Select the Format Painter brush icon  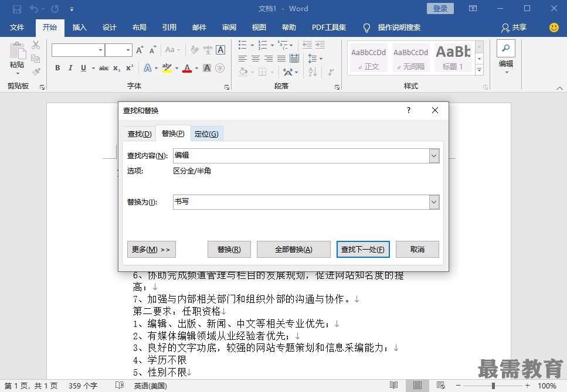point(35,71)
